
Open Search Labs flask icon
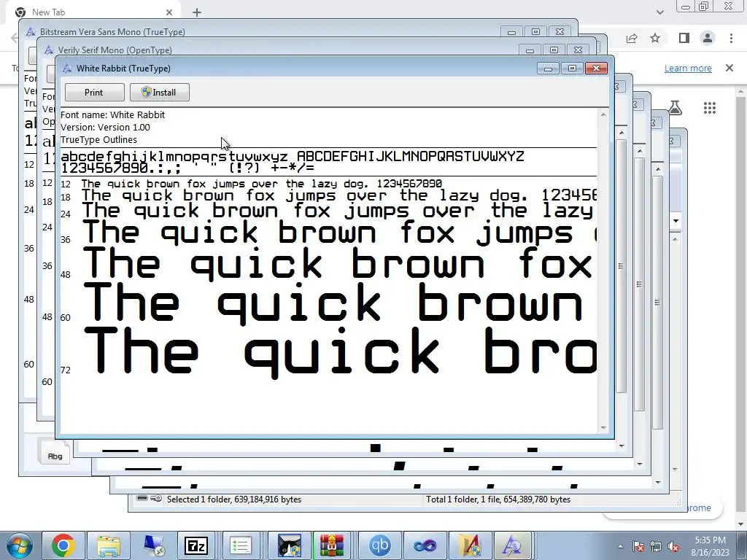[676, 108]
